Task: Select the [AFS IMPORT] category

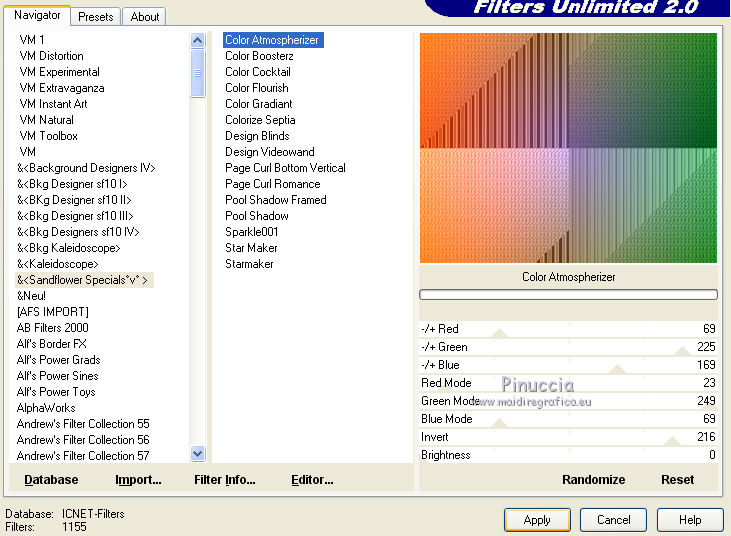Action: coord(53,311)
